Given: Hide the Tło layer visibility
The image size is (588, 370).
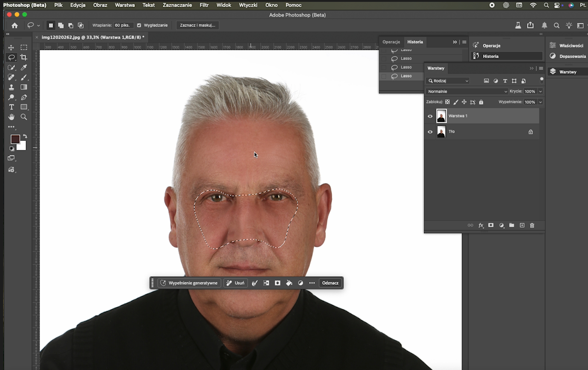Looking at the screenshot, I should [x=430, y=132].
